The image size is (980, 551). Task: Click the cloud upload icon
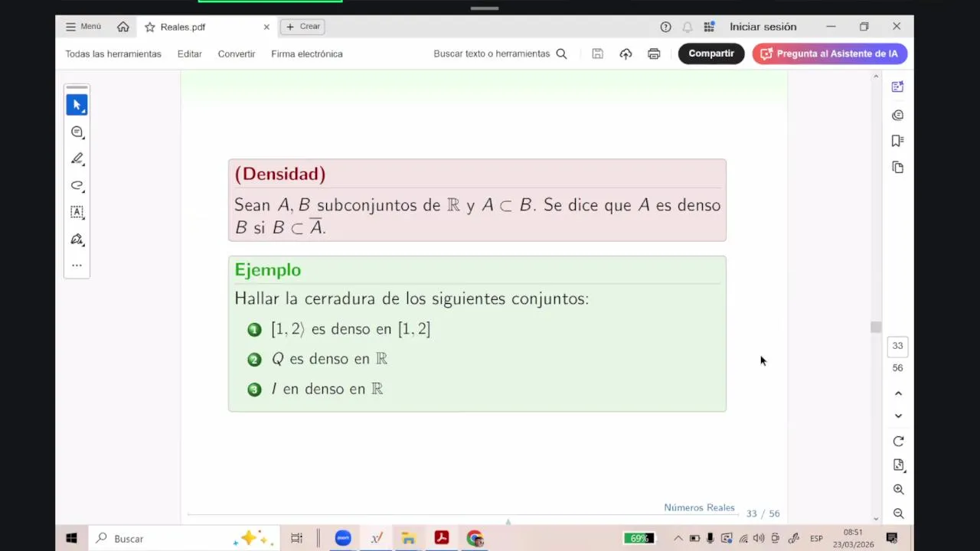coord(626,54)
